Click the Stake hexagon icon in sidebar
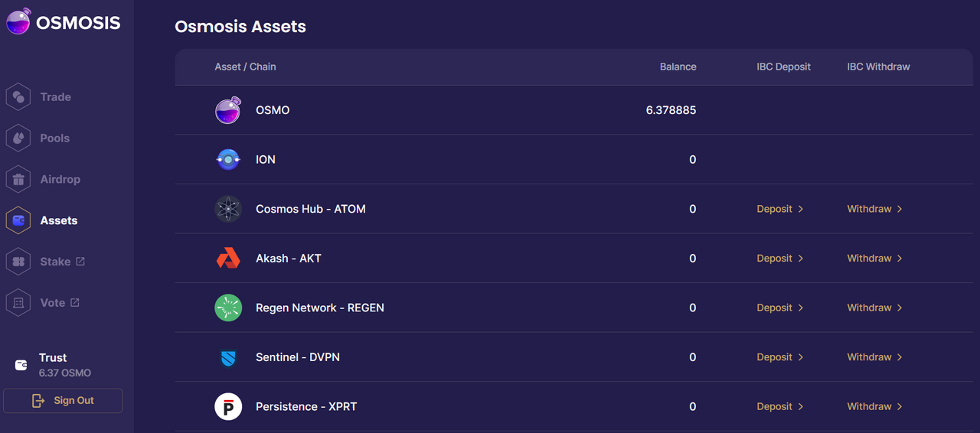 18,262
